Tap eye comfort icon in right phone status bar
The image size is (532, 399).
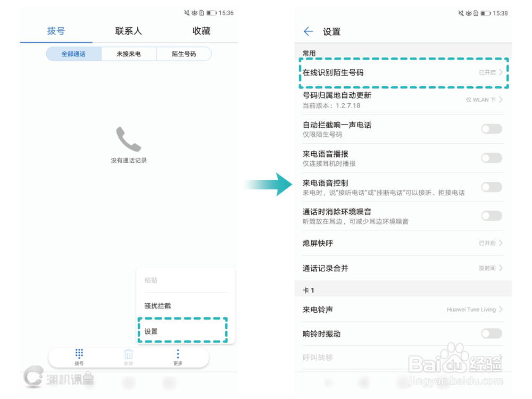[469, 13]
